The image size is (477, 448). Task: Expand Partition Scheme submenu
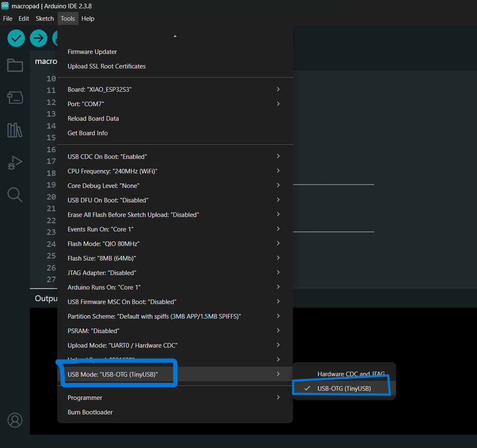pyautogui.click(x=175, y=317)
